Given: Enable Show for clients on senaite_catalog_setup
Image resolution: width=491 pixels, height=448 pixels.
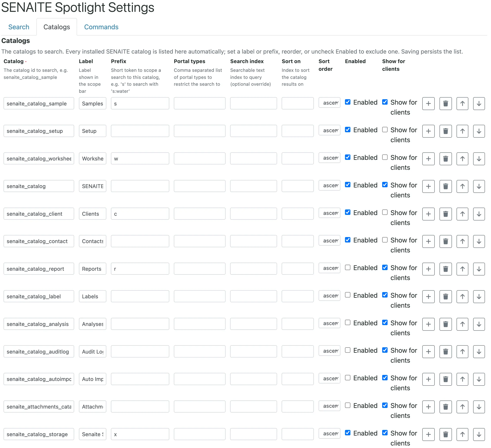Looking at the screenshot, I should pos(385,130).
